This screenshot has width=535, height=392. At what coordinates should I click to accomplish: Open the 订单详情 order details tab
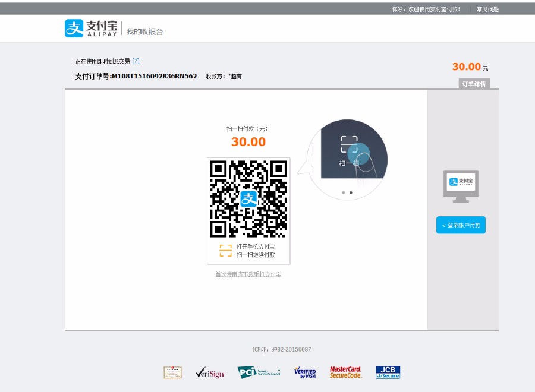(x=474, y=84)
